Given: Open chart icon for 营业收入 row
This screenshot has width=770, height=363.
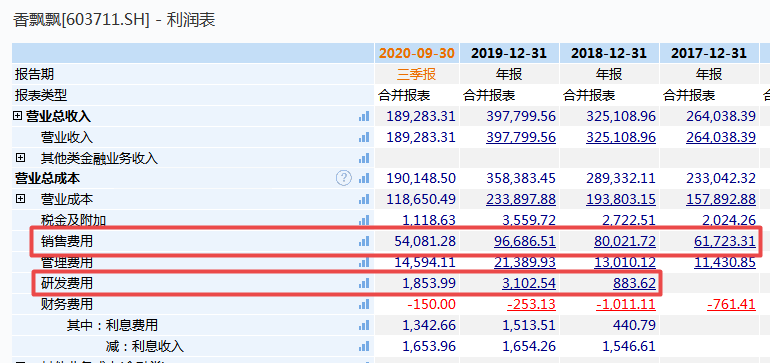Looking at the screenshot, I should pos(364,138).
